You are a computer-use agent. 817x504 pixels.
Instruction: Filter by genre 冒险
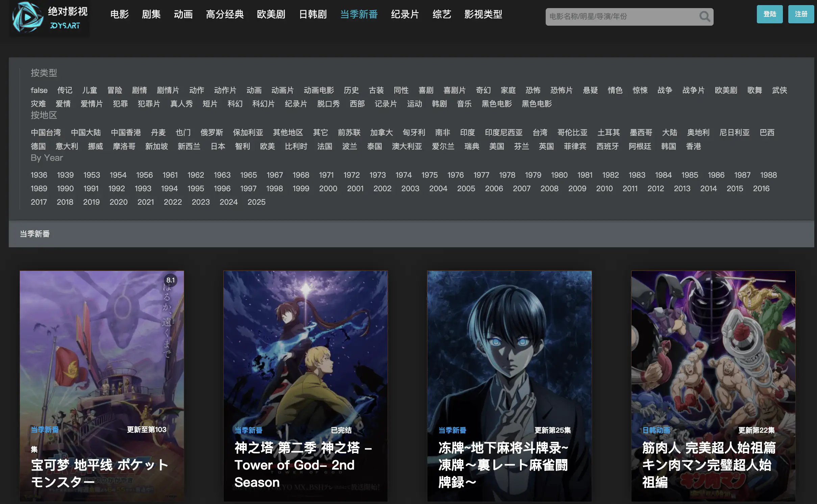(115, 90)
